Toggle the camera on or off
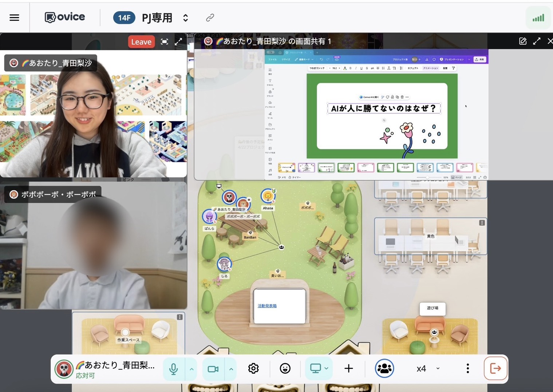The image size is (553, 392). click(x=213, y=369)
